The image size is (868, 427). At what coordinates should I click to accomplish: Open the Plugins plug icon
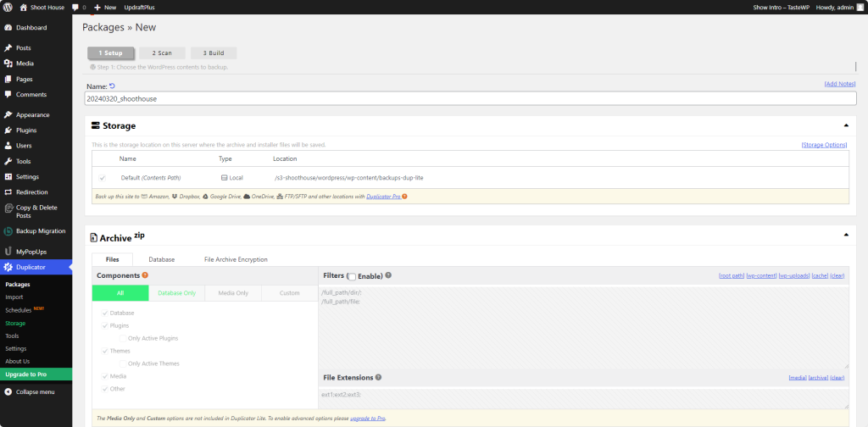click(8, 130)
